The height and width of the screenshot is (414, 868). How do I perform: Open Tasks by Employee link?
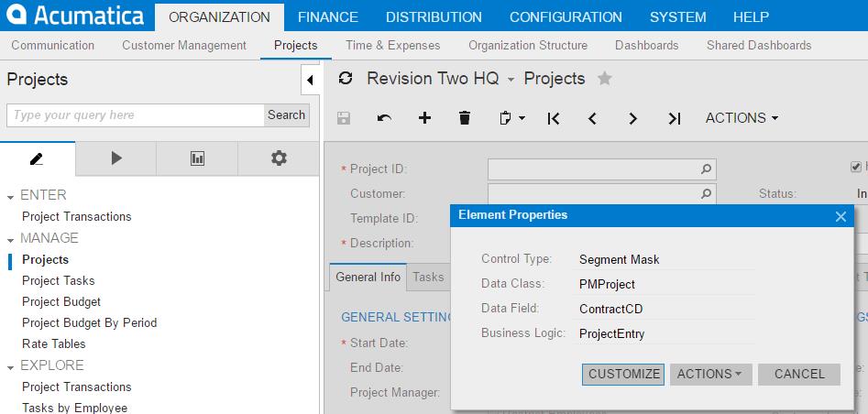point(75,408)
